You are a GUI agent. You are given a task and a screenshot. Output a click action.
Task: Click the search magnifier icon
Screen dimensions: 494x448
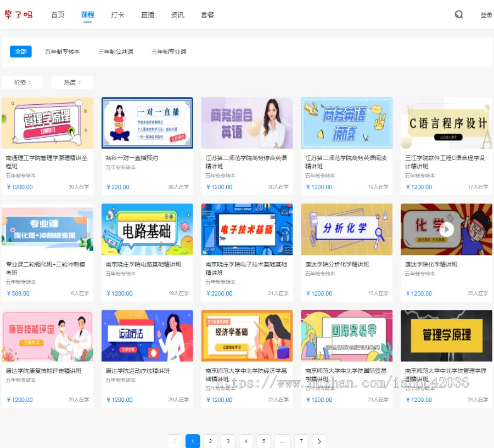(x=459, y=15)
